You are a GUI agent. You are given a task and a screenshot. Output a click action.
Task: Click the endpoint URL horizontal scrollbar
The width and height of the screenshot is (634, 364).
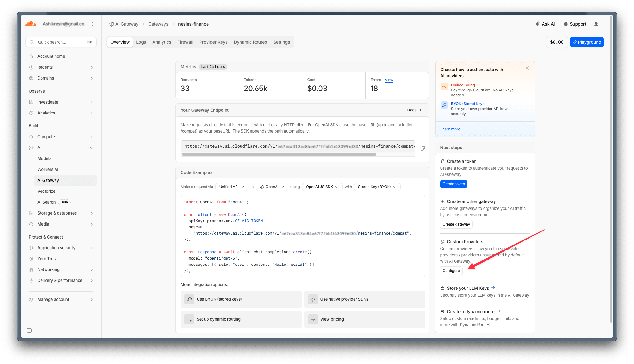click(x=279, y=154)
